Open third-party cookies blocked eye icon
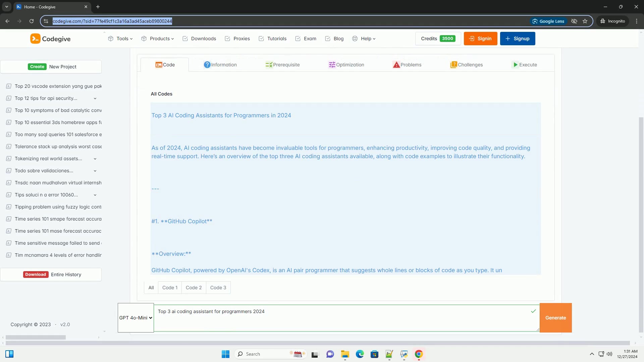The width and height of the screenshot is (644, 362). [x=574, y=21]
